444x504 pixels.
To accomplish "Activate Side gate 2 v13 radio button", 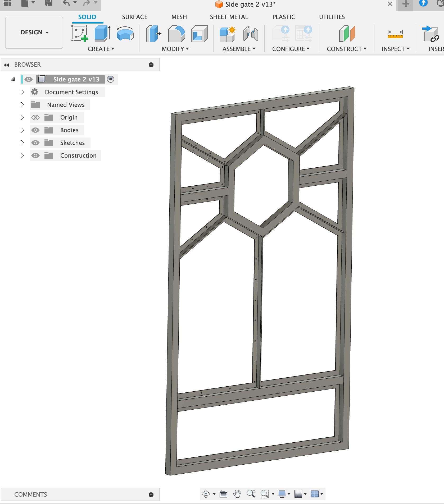I will [x=111, y=79].
